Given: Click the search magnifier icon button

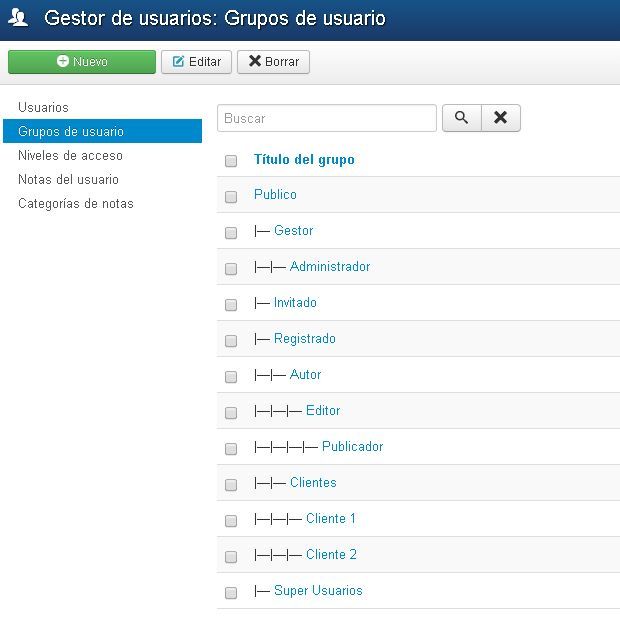Looking at the screenshot, I should point(462,118).
